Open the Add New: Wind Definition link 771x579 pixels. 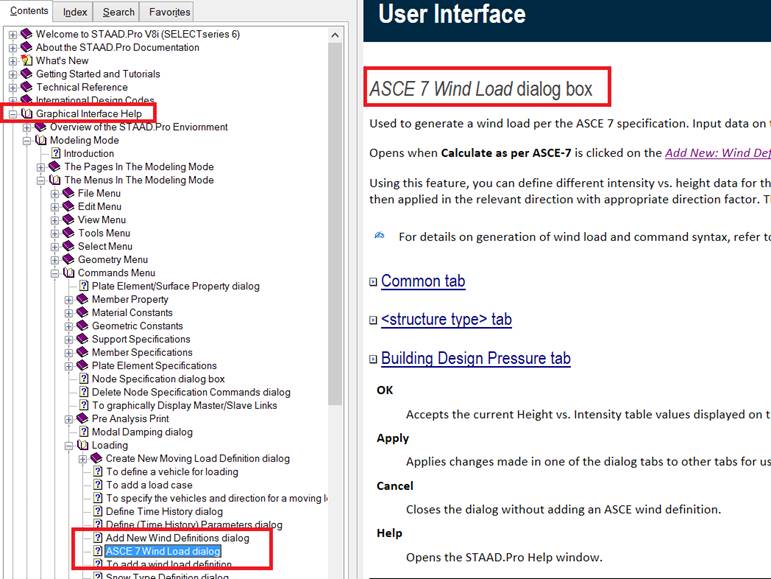coord(717,153)
